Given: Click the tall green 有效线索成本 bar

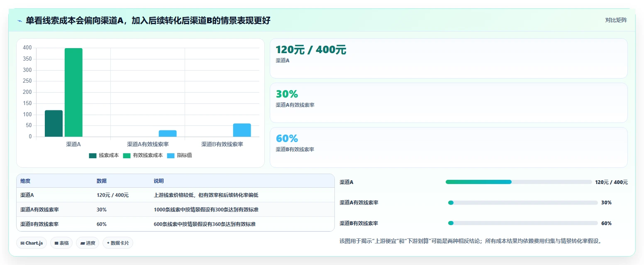Looking at the screenshot, I should click(x=73, y=92).
